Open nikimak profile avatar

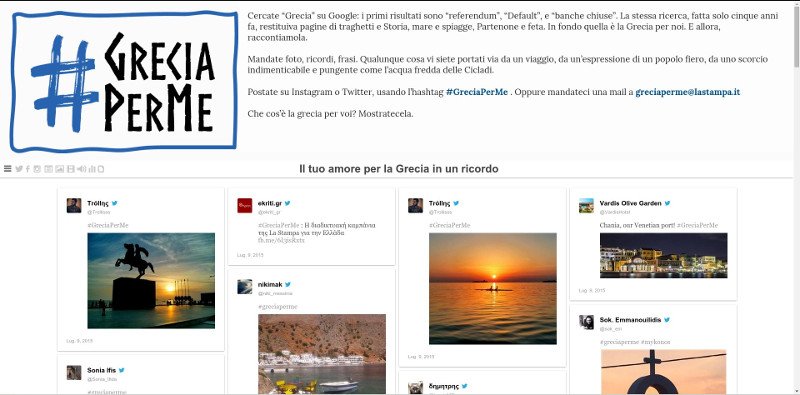tap(244, 287)
